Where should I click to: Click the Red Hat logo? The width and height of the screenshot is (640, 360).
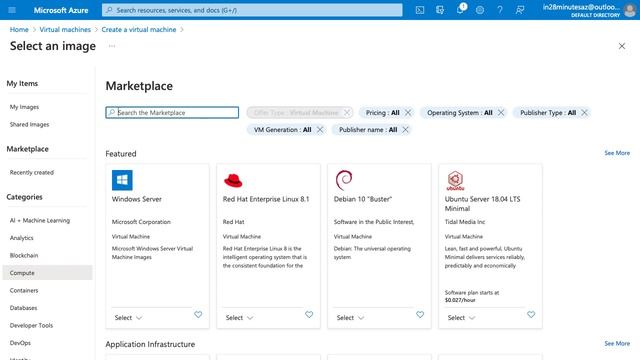pos(233,180)
